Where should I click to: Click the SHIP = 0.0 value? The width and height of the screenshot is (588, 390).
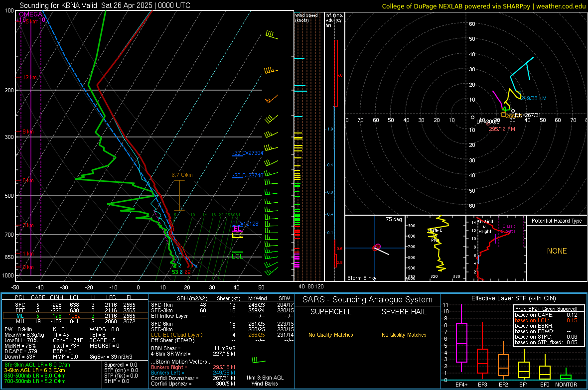(x=117, y=381)
